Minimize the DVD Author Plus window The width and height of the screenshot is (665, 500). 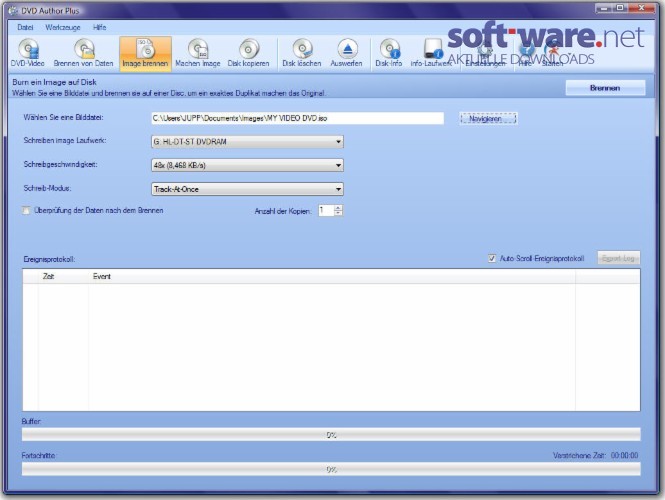pyautogui.click(x=604, y=8)
